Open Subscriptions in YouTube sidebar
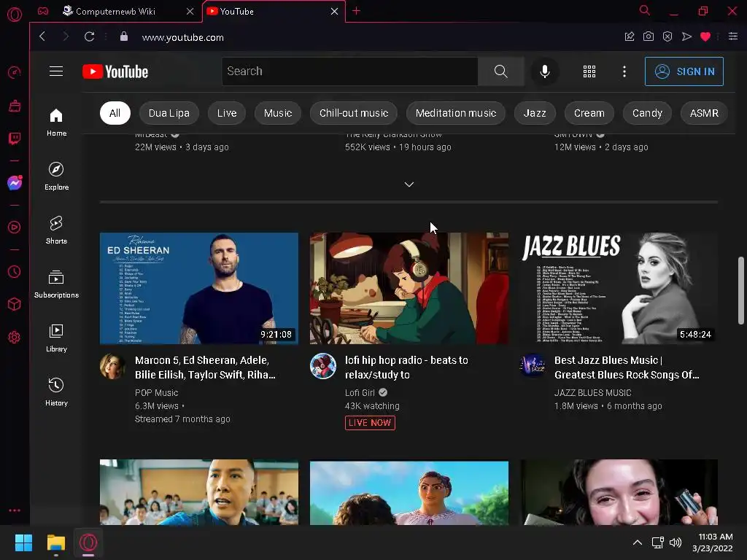The height and width of the screenshot is (560, 747). point(56,284)
